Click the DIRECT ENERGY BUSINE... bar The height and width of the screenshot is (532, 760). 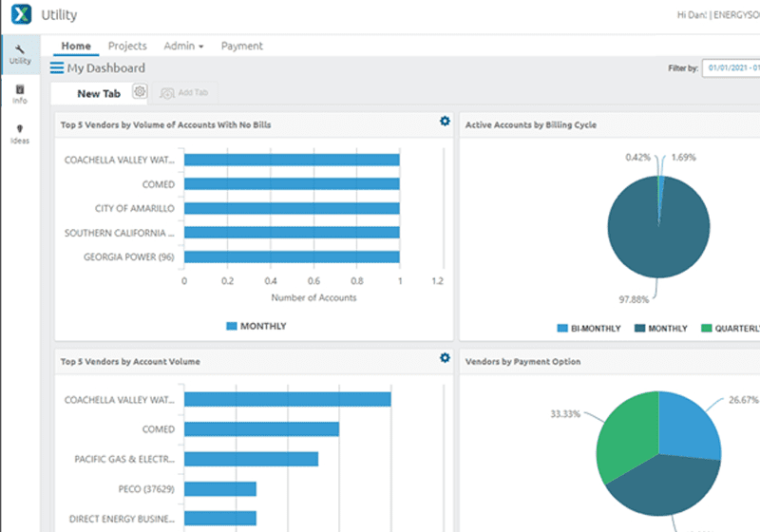220,519
